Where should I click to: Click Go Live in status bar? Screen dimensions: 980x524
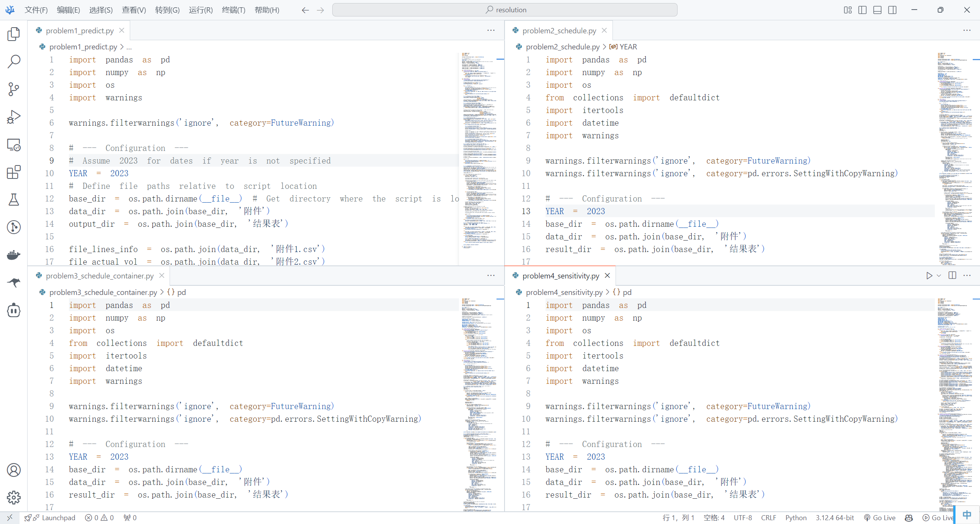880,517
